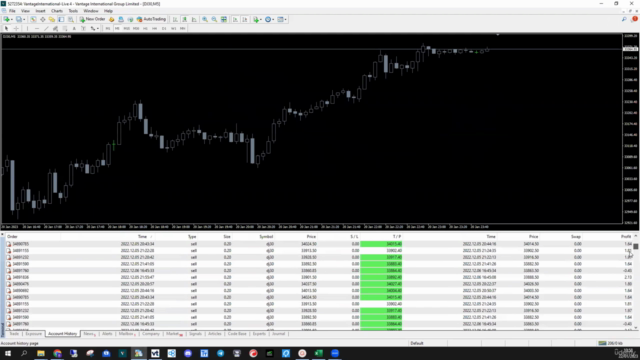Viewport: 640px width, 360px height.
Task: Open the Profiles toolbar icon
Action: tap(18, 19)
